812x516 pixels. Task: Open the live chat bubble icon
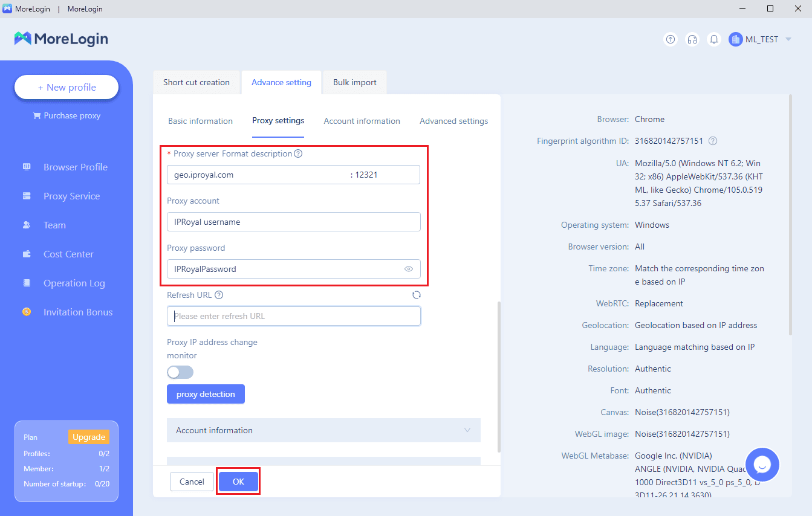point(762,465)
